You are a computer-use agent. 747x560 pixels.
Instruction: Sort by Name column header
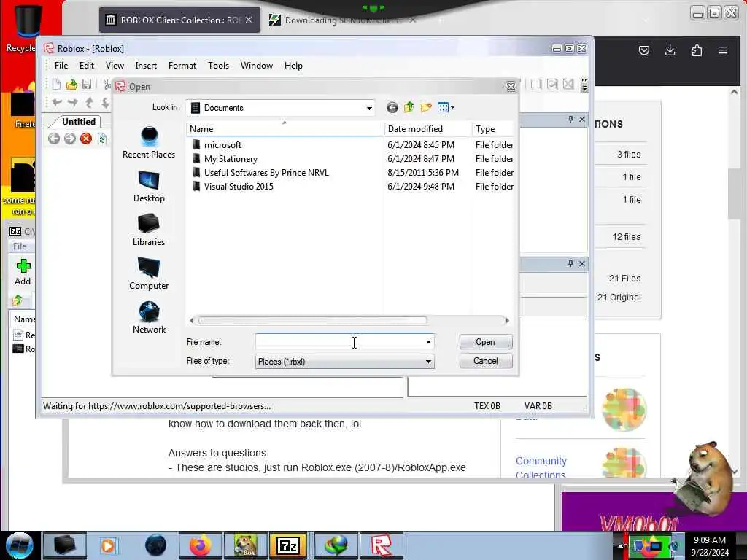[x=285, y=129]
